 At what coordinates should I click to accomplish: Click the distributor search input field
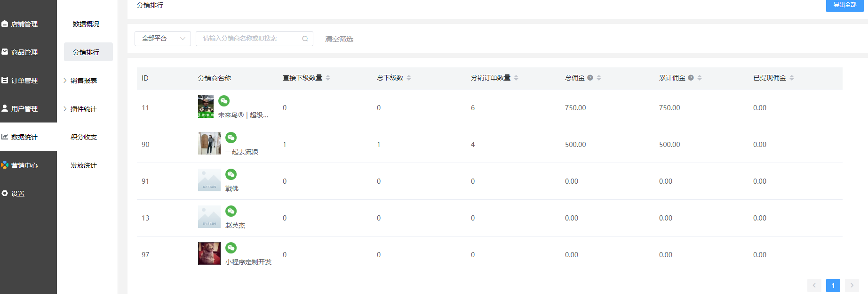(249, 39)
